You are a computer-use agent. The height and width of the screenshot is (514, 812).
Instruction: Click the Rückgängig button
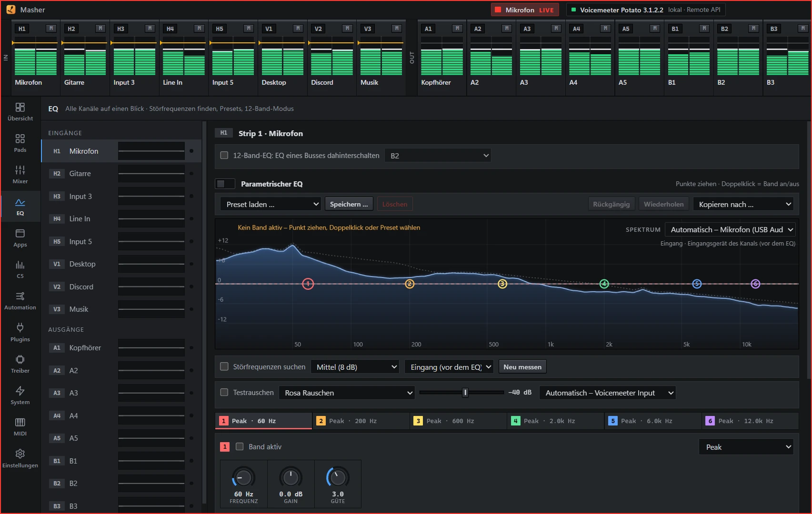tap(611, 204)
